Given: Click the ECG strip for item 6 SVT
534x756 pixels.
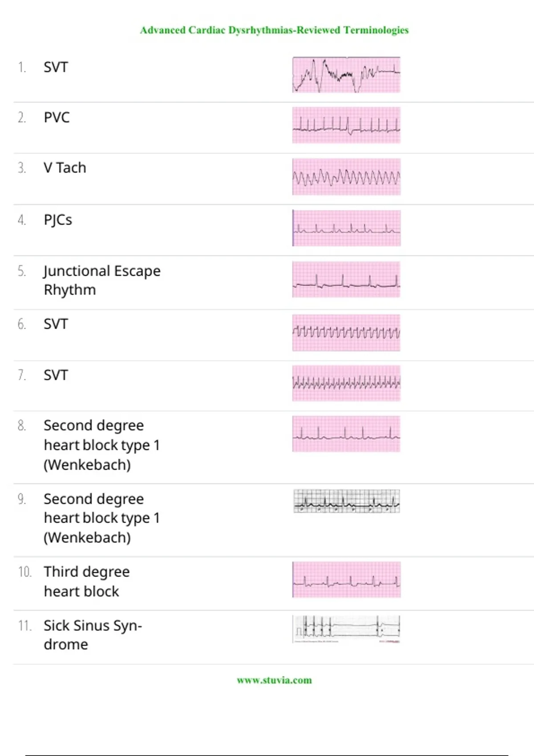Looking at the screenshot, I should point(346,333).
